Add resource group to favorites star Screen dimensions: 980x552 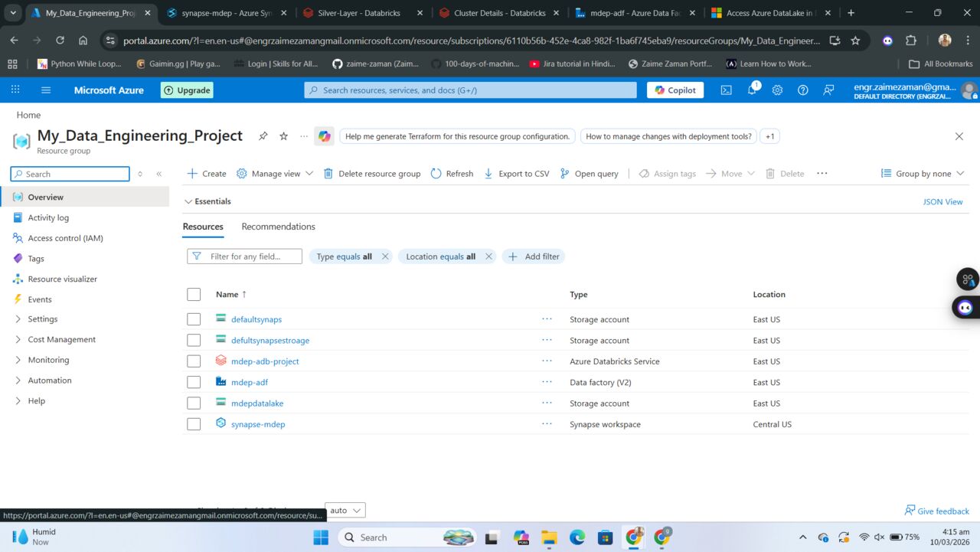pos(283,136)
